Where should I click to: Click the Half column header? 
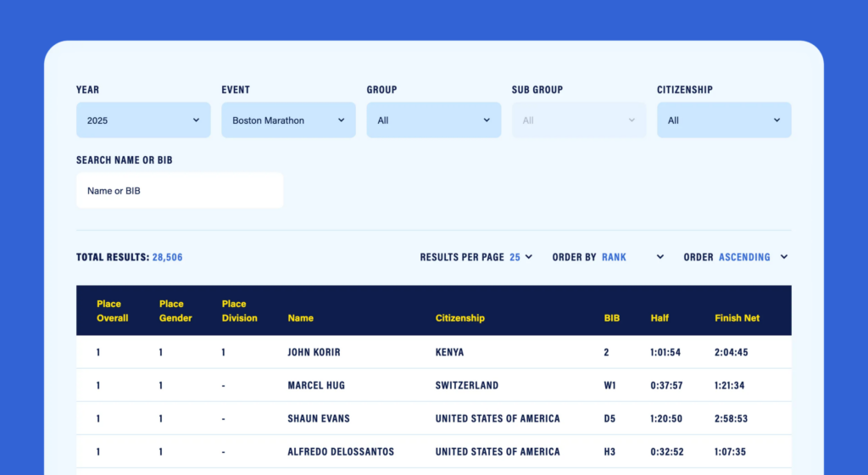[659, 318]
